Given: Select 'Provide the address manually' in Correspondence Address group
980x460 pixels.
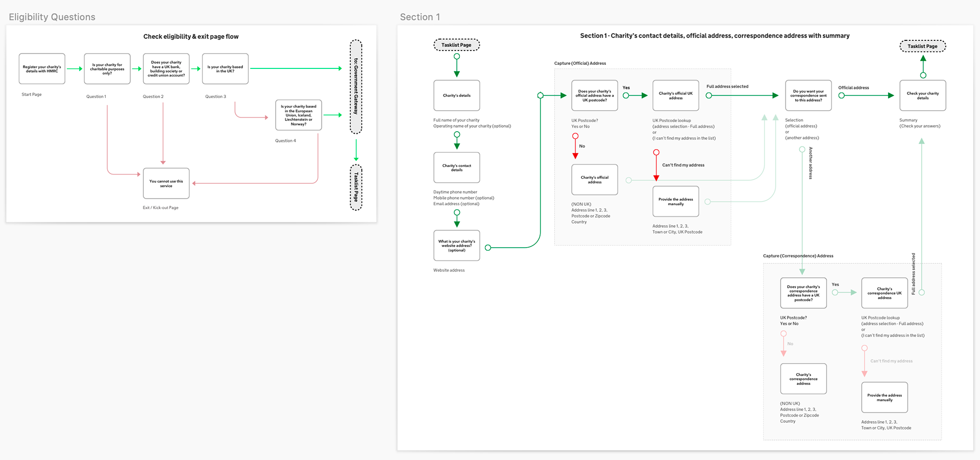Looking at the screenshot, I should (885, 397).
